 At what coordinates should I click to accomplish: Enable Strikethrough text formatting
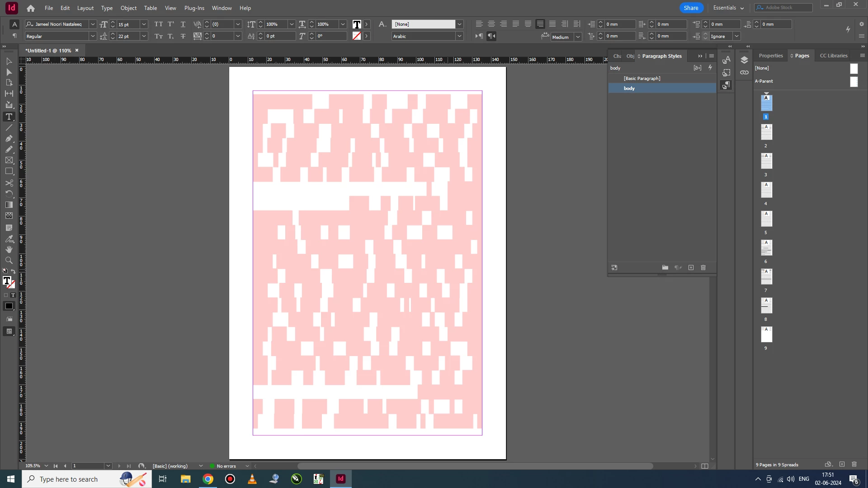[x=183, y=36]
